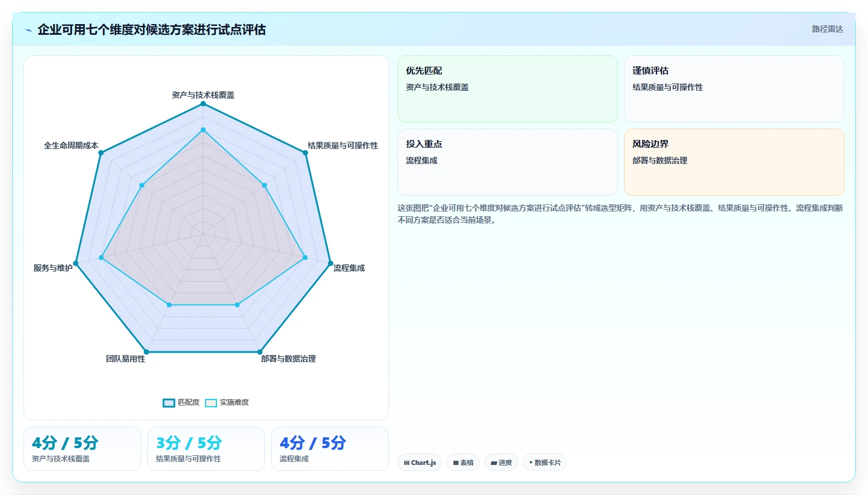
Task: Click 匹配度 point on 结果质量与可操作性 axis
Action: 305,153
